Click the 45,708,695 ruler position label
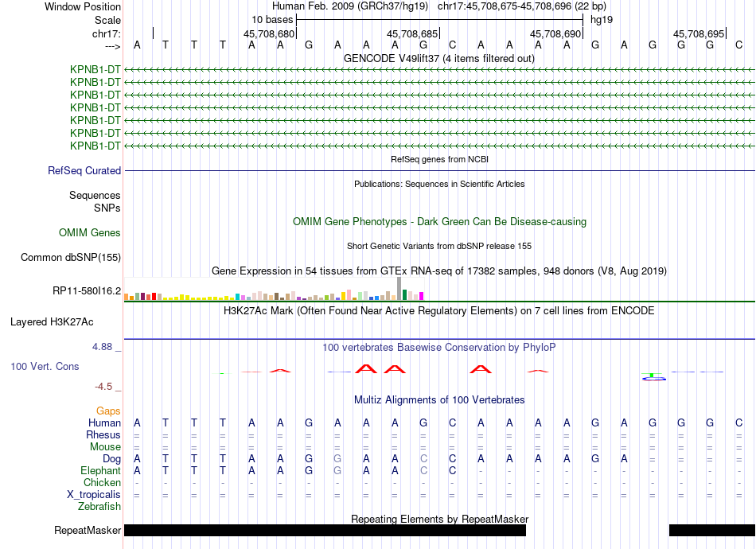Viewport: 756px width, 549px height. pos(699,33)
